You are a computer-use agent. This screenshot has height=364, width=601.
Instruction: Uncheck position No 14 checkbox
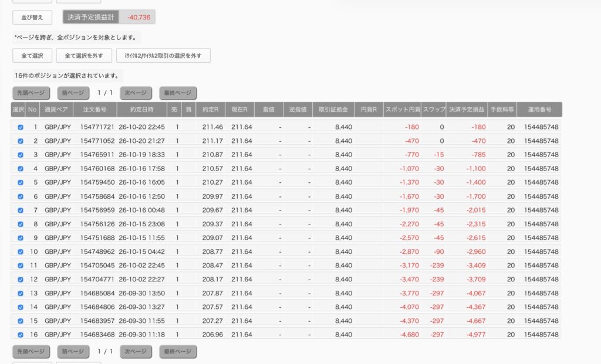(x=21, y=307)
